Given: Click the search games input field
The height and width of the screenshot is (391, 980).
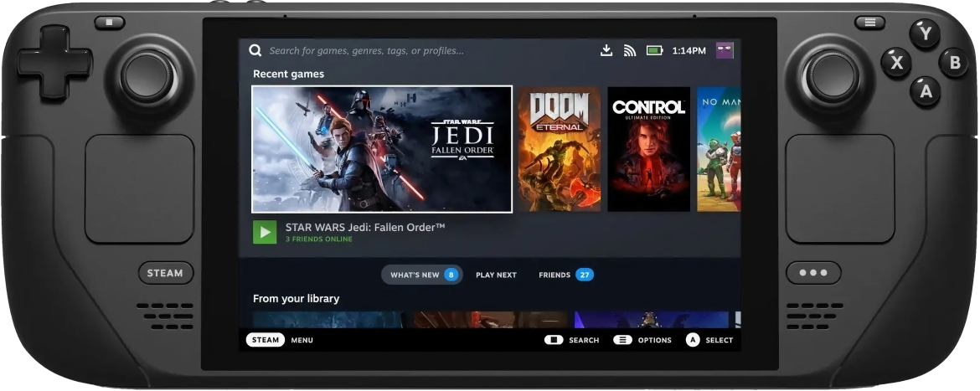Looking at the screenshot, I should (366, 50).
